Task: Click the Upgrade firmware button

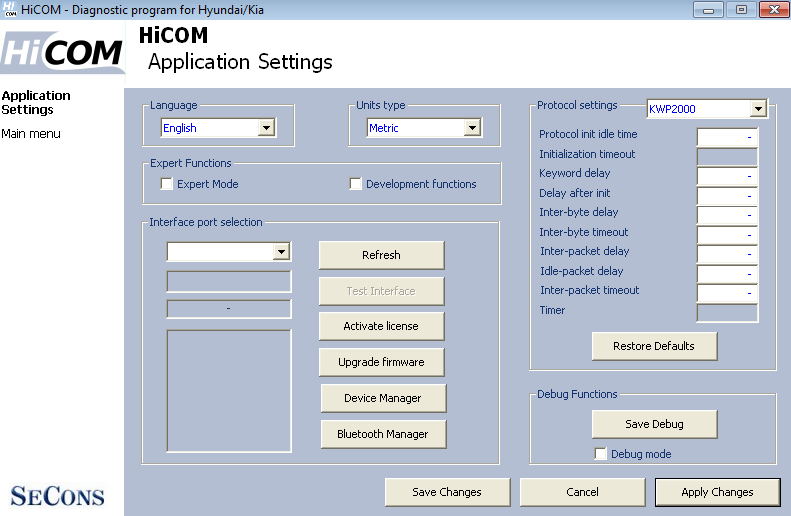Action: [x=381, y=362]
